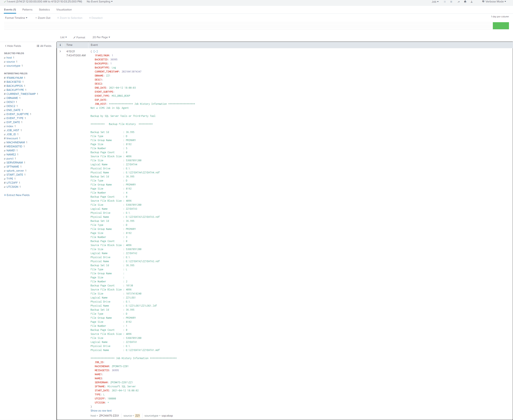Expand the event row chevron
This screenshot has height=420, width=513.
60,51
